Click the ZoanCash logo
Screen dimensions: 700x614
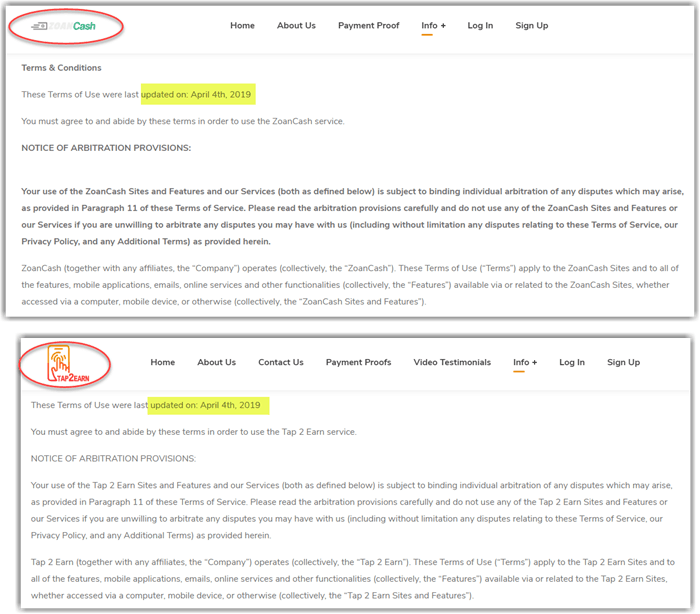(x=63, y=26)
